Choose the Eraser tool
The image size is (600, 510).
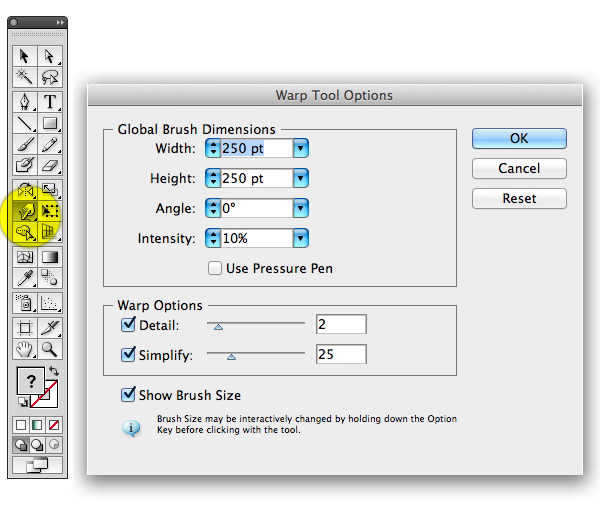click(50, 167)
